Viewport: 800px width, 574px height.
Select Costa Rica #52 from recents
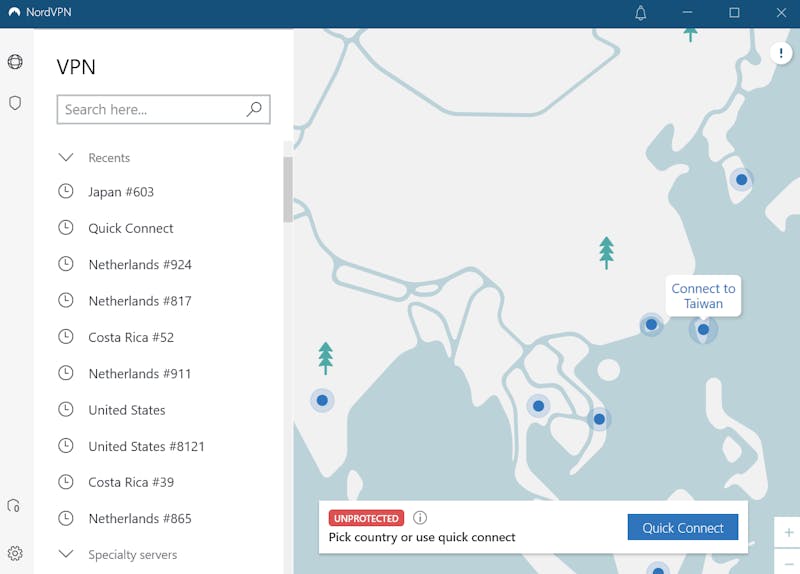tap(131, 337)
